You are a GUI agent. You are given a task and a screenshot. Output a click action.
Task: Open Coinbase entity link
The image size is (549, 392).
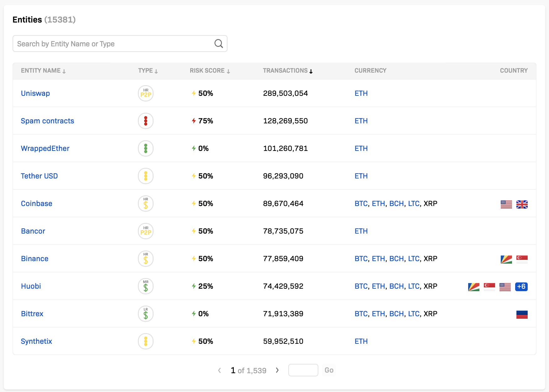(37, 204)
